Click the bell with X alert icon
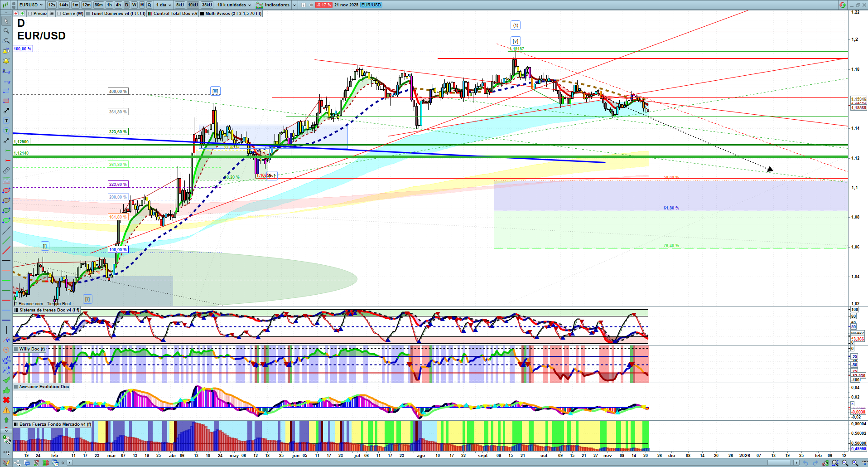The width and height of the screenshot is (868, 467). [x=6, y=51]
